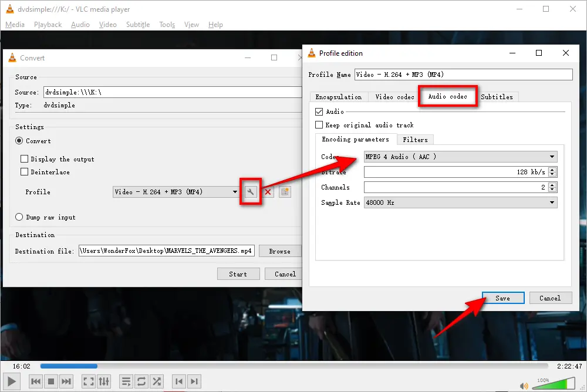Click the Bitrate value field

point(456,172)
